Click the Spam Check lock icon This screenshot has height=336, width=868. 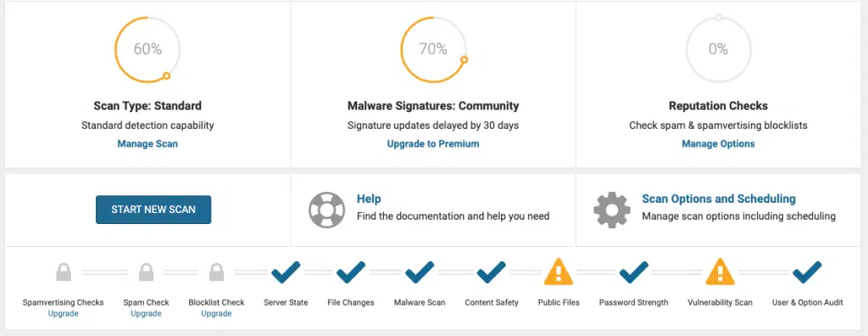tap(146, 272)
